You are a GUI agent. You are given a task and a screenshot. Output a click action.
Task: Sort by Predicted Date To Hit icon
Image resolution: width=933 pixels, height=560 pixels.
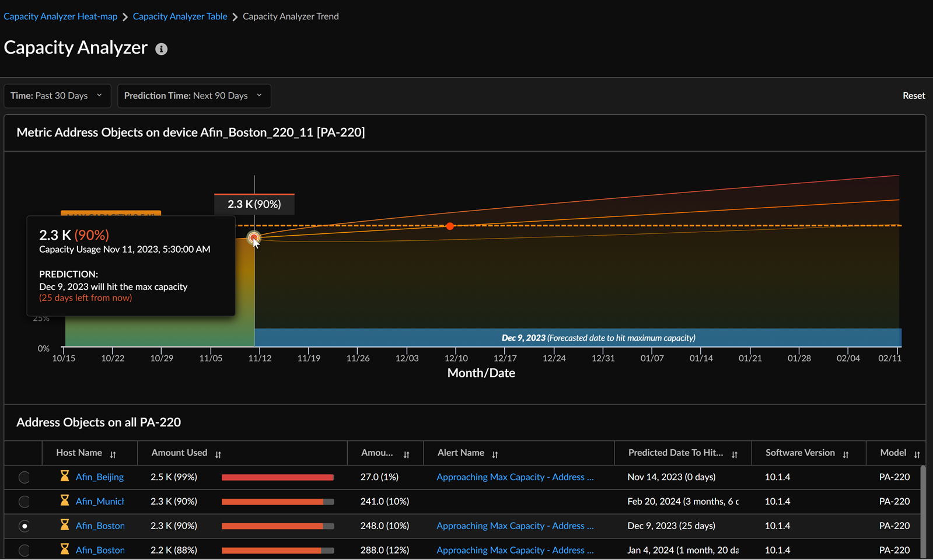(735, 454)
